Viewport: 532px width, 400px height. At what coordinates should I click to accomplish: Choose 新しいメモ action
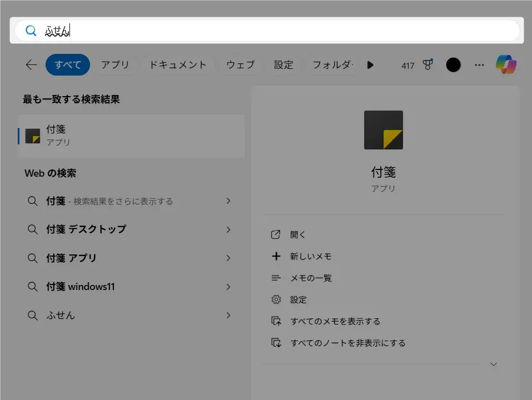(310, 256)
